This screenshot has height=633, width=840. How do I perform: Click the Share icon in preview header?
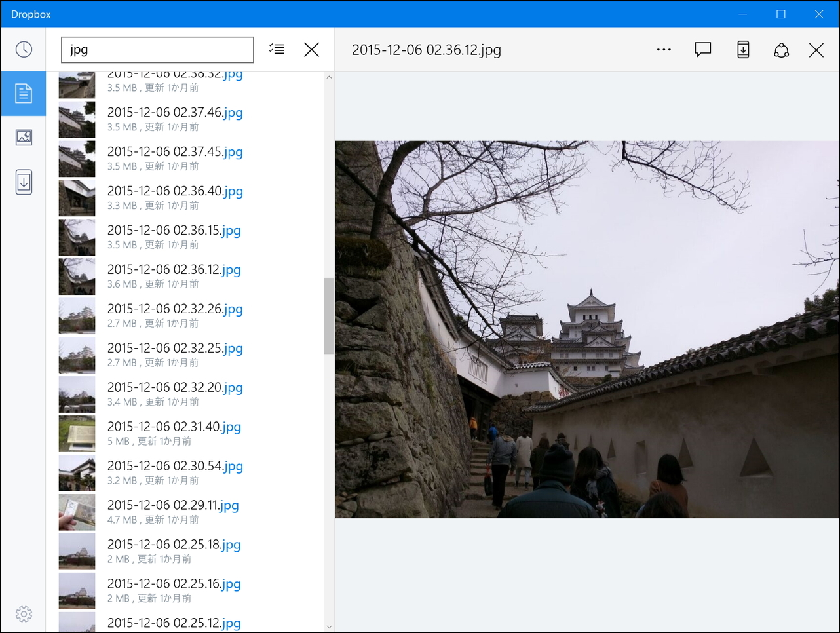[x=781, y=50]
